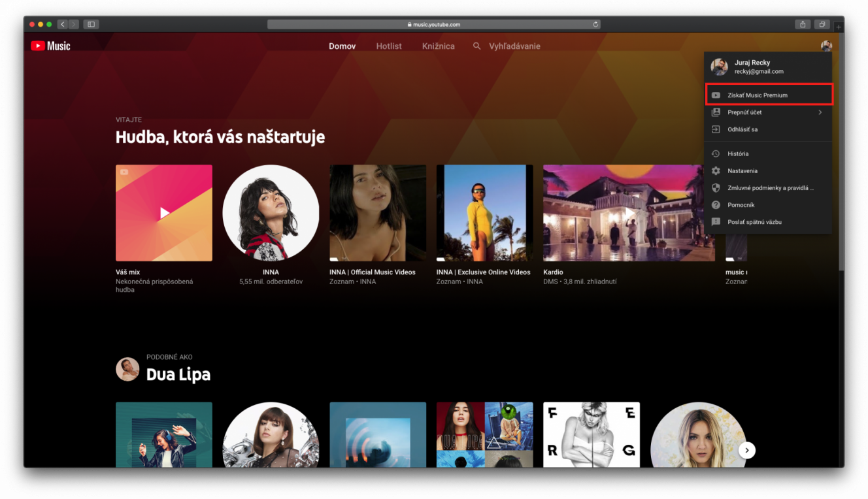This screenshot has height=499, width=868.
Task: Open Pomocník menu entry
Action: [768, 204]
